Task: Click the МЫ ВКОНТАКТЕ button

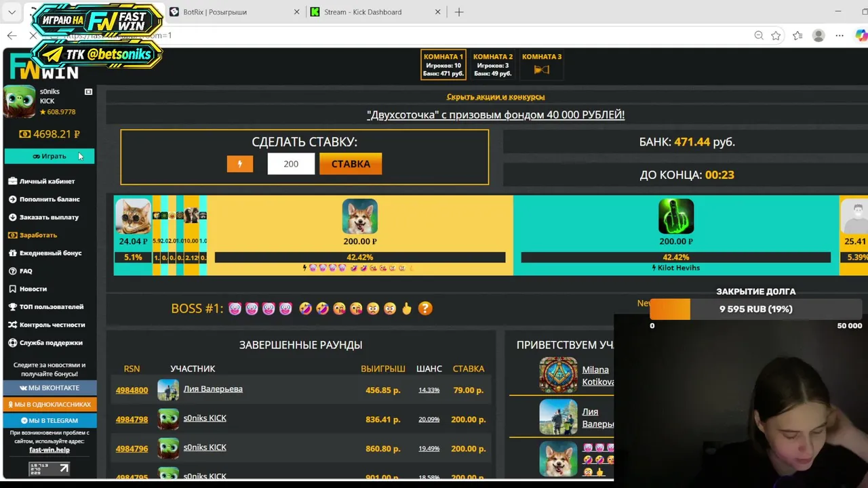Action: click(50, 388)
